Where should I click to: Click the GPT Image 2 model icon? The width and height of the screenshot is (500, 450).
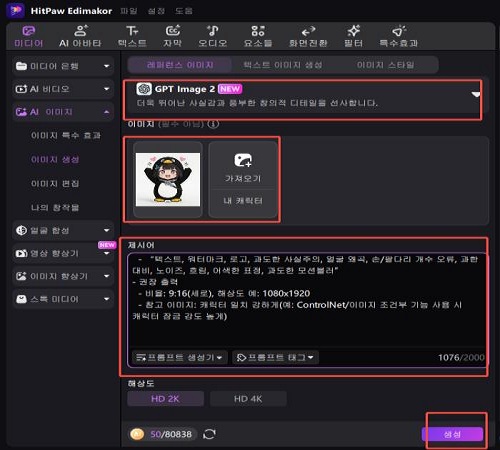(144, 89)
